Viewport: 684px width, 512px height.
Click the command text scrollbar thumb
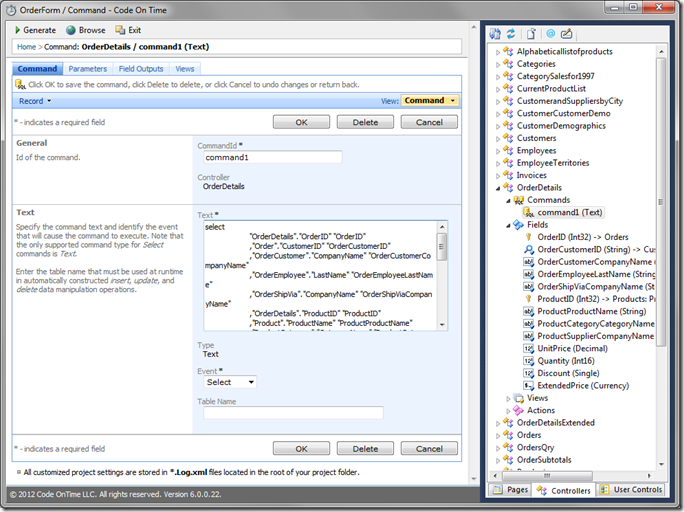(442, 246)
